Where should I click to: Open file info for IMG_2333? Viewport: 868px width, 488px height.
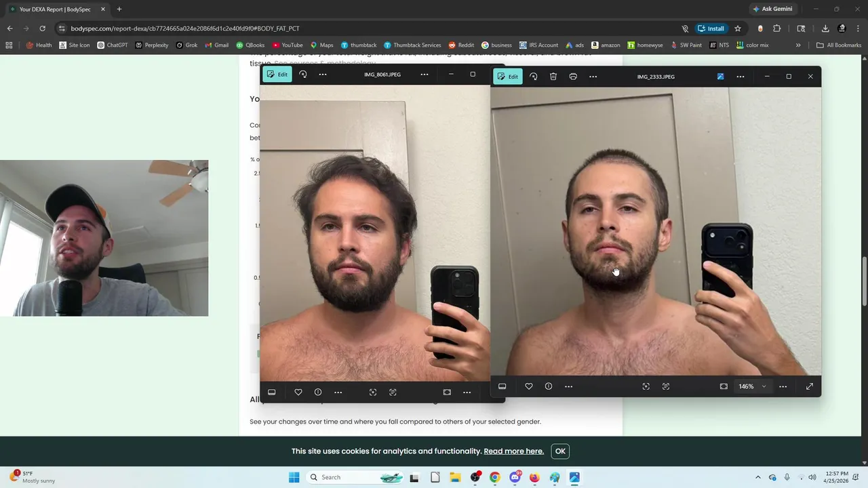pos(549,386)
